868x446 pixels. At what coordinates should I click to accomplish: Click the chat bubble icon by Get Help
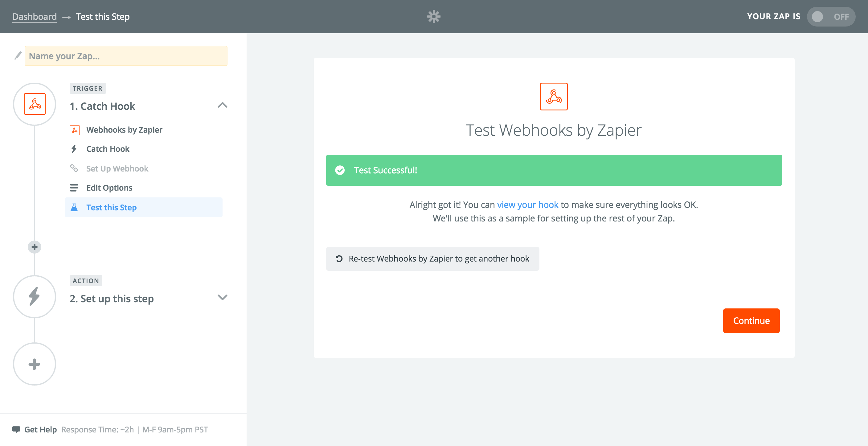coord(16,429)
